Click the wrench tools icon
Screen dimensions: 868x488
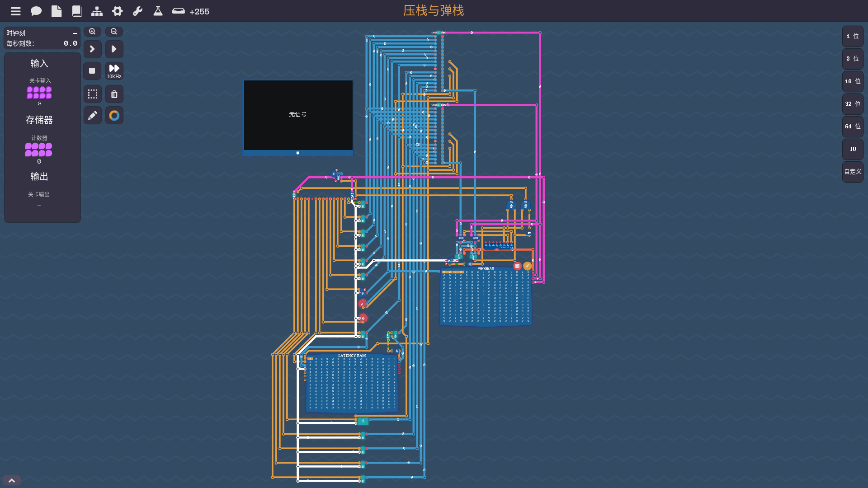coord(137,11)
